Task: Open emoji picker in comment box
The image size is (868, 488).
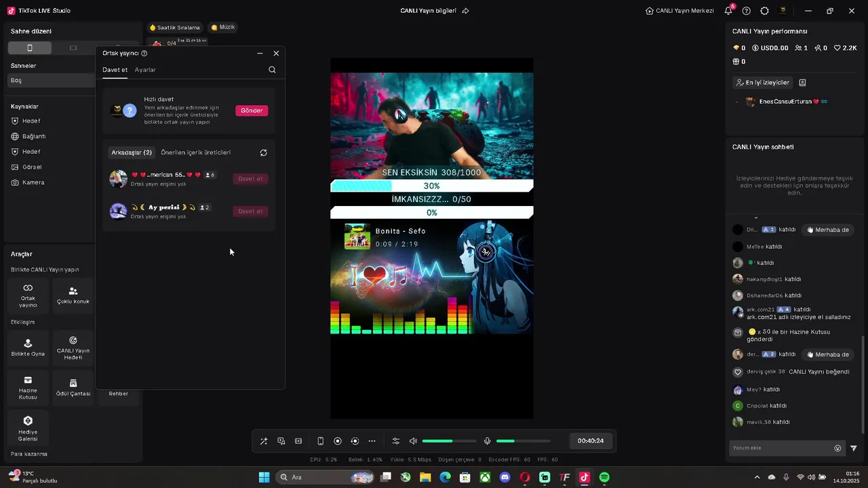Action: (x=837, y=448)
